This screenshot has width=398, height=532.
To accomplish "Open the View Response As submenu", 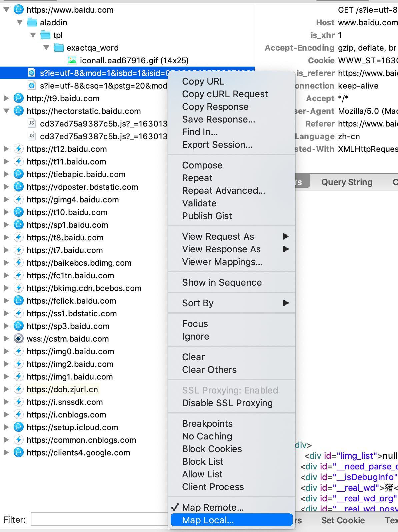I will 231,249.
